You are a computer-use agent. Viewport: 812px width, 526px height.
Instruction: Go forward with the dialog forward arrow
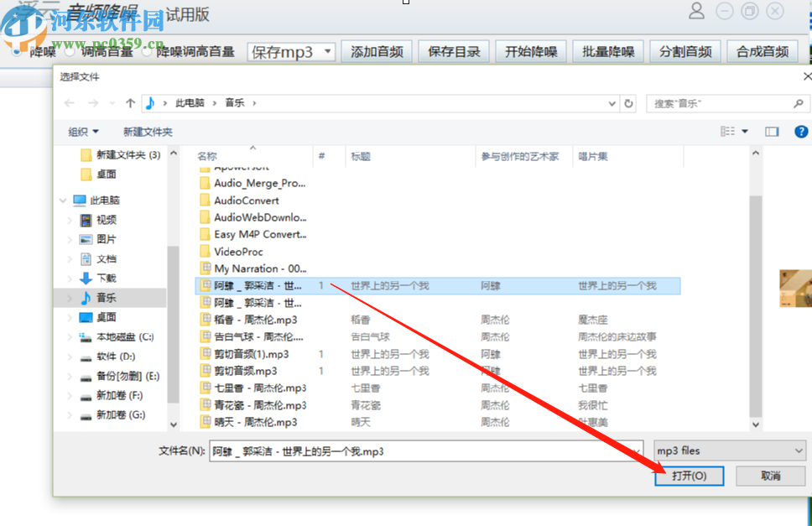[93, 103]
